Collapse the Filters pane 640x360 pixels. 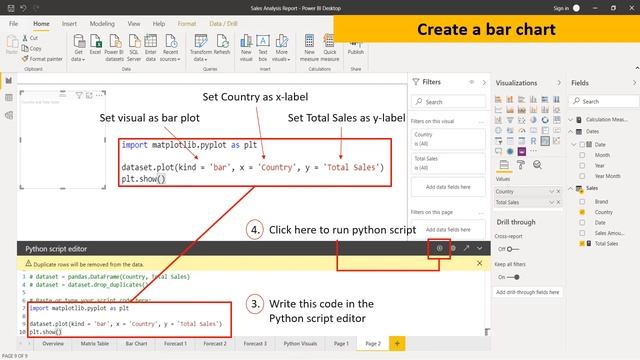484,82
